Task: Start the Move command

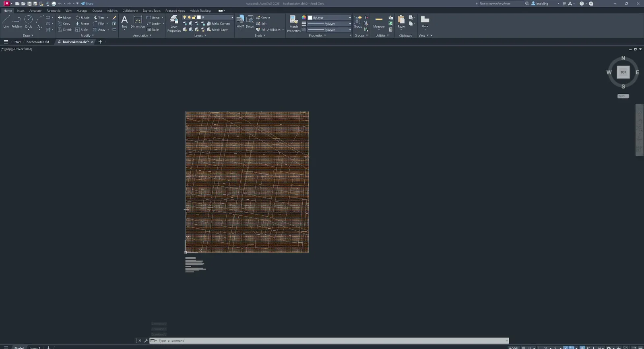Action: pos(64,18)
